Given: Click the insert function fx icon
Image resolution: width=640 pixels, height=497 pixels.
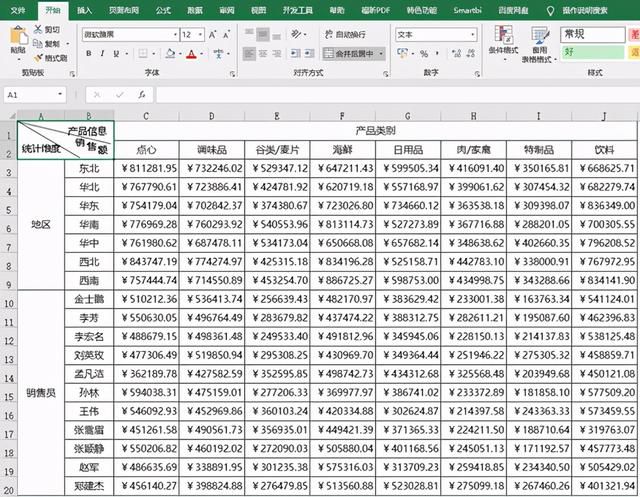Looking at the screenshot, I should point(141,95).
